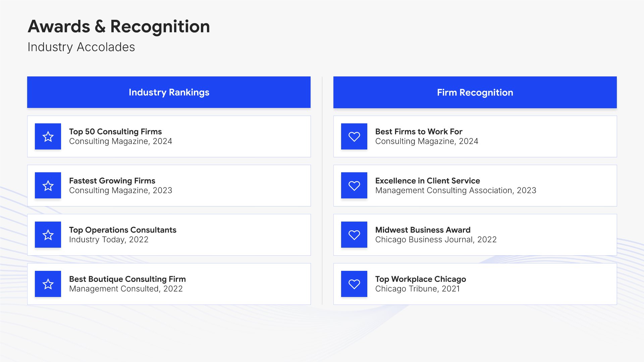Image resolution: width=644 pixels, height=362 pixels.
Task: Select the Industry Rankings header
Action: point(169,92)
